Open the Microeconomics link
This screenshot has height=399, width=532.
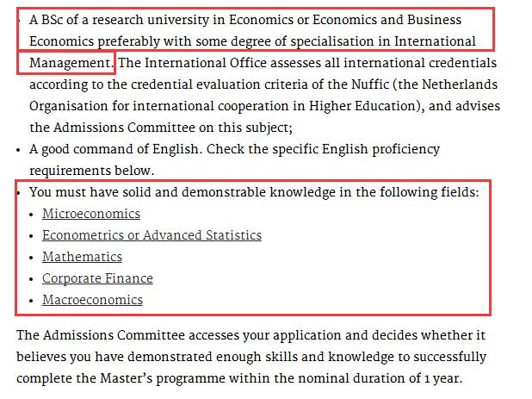tap(91, 214)
